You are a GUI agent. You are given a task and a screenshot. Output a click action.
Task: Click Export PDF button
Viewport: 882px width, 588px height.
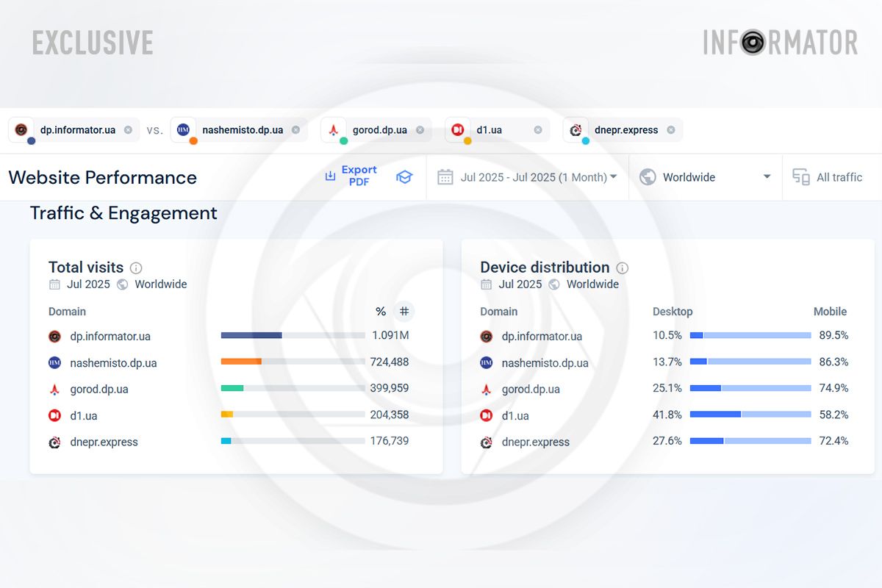[351, 176]
